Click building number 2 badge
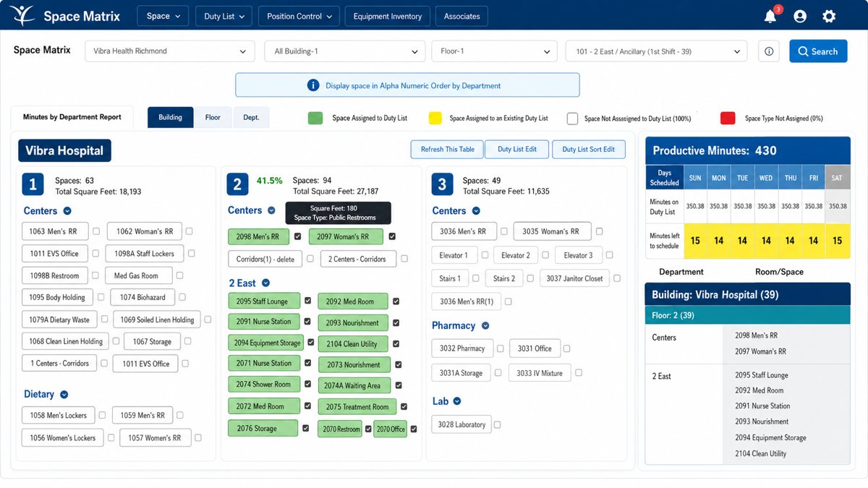 (237, 184)
